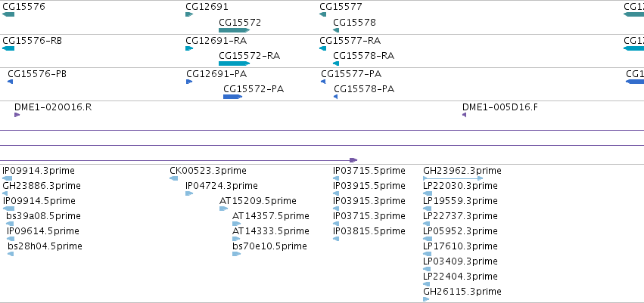Click the CG15572-RA transcript arrow
The height and width of the screenshot is (303, 644).
coord(234,63)
